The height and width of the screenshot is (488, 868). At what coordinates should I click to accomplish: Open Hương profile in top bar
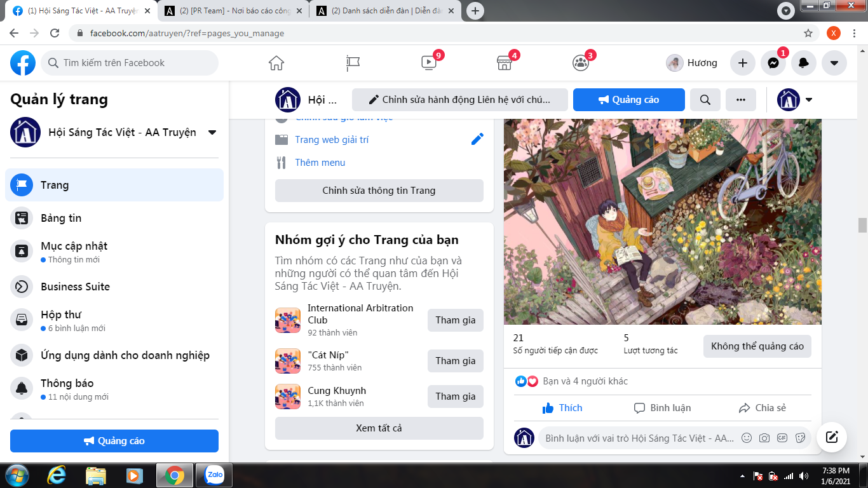692,63
